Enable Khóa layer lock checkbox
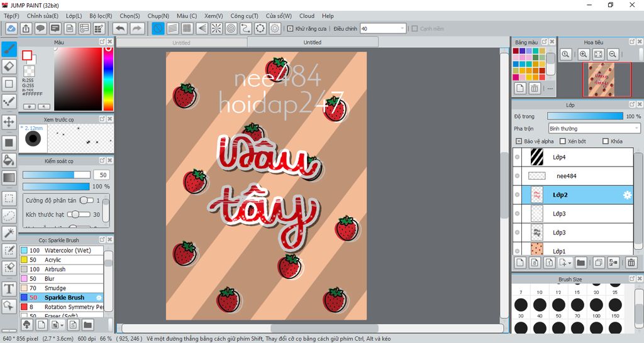 click(x=606, y=141)
